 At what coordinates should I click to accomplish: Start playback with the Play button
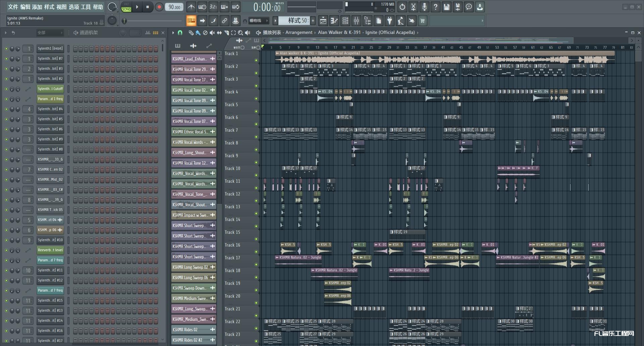point(137,7)
